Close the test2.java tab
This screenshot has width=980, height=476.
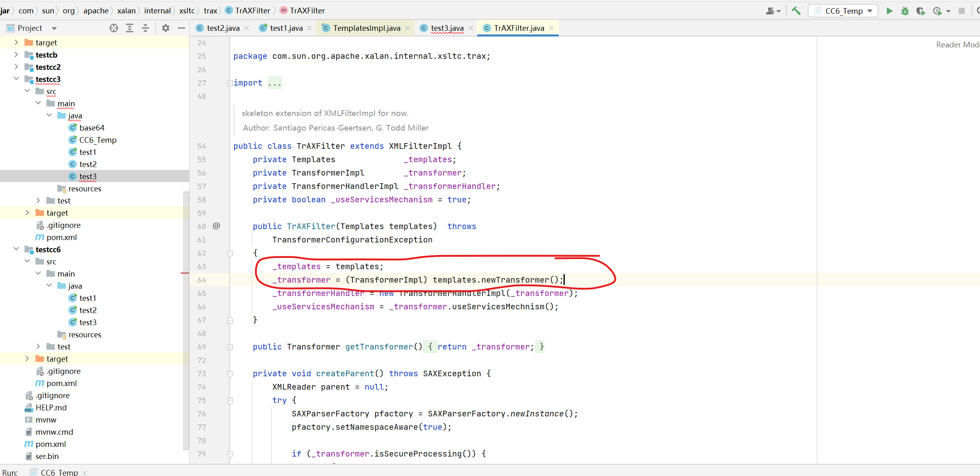[246, 28]
